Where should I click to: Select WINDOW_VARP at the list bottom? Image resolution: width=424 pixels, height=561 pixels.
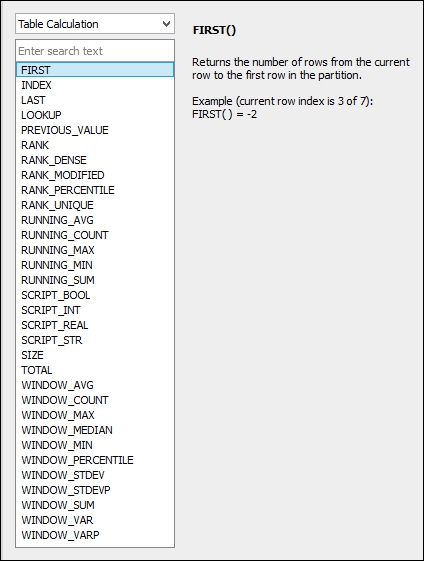95,535
